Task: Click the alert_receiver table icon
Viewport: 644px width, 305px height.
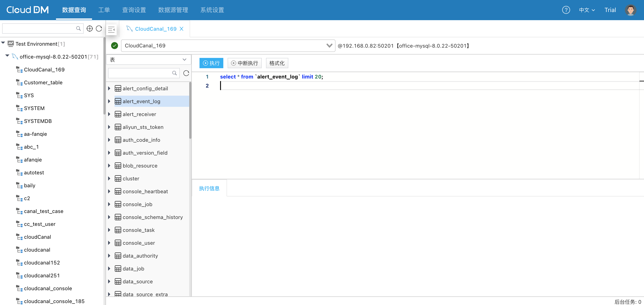Action: 118,114
